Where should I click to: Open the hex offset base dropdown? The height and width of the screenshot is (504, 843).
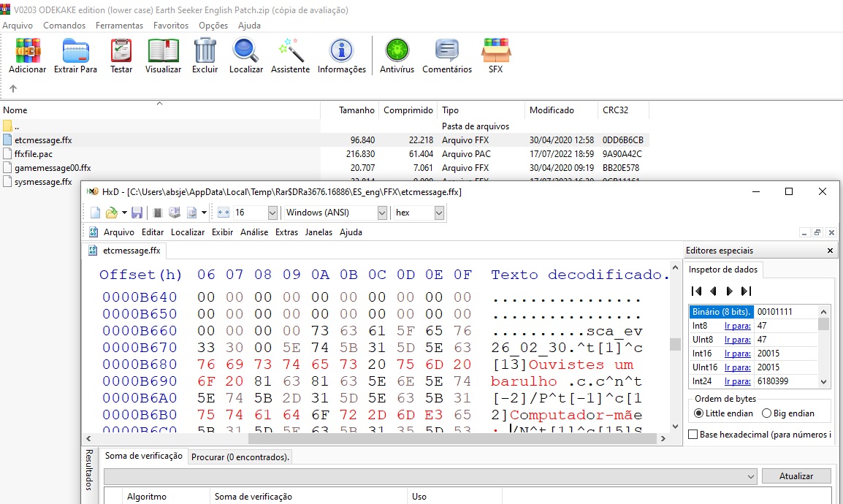click(439, 213)
